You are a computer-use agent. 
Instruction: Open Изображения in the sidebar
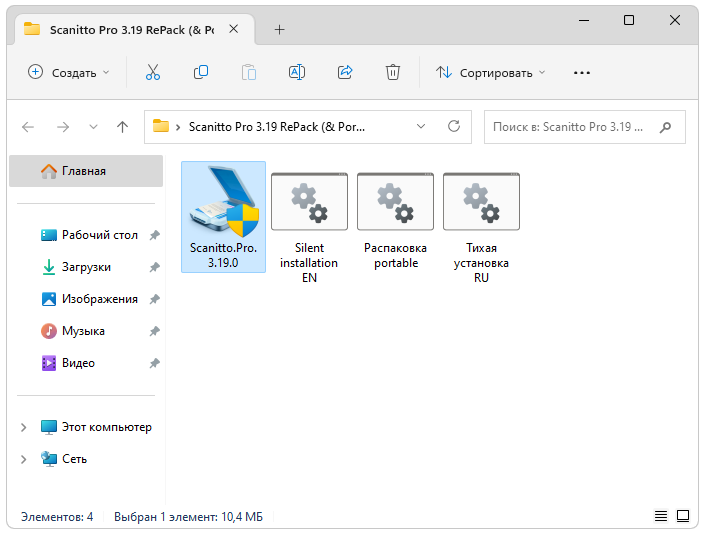point(89,299)
